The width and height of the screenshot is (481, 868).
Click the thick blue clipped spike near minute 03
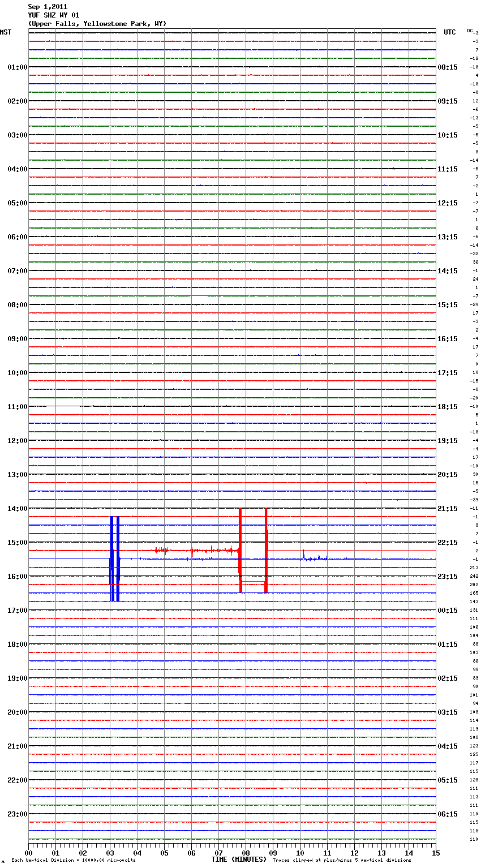pyautogui.click(x=112, y=558)
